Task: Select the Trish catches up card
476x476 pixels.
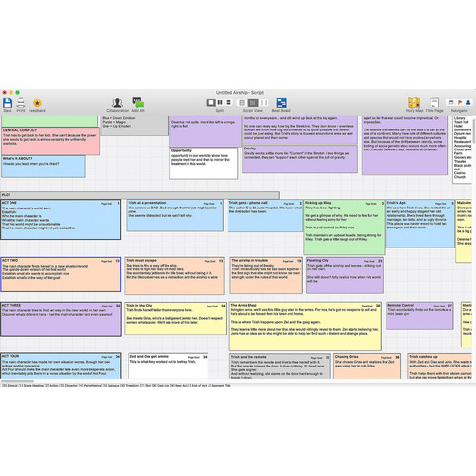Action: point(440,367)
